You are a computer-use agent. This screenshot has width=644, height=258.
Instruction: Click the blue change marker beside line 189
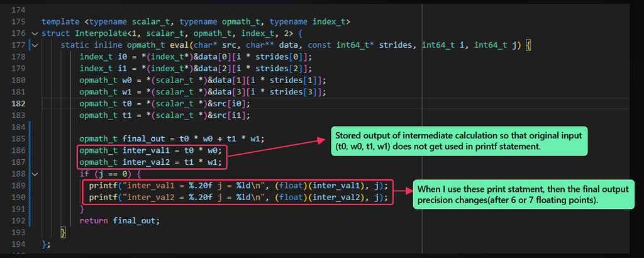point(31,186)
